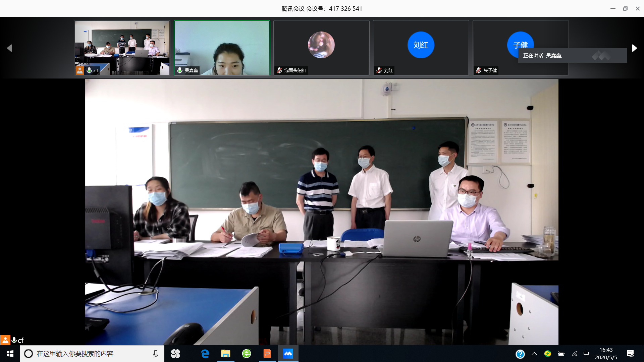Open File Explorer from taskbar
This screenshot has height=362, width=644.
(225, 354)
